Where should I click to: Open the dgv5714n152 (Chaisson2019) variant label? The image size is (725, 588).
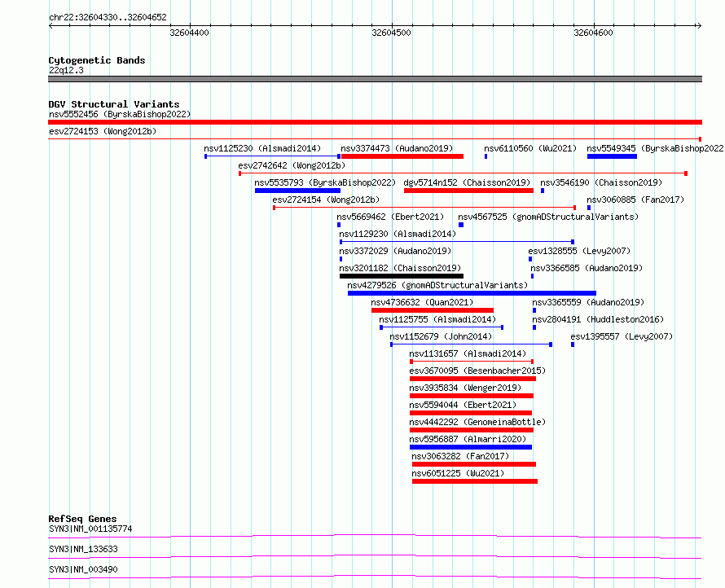pos(467,182)
